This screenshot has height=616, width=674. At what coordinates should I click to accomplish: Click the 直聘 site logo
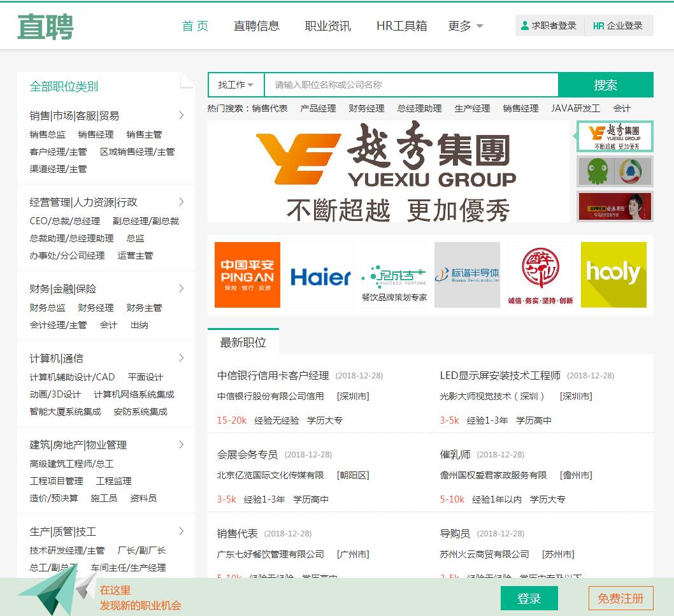pyautogui.click(x=46, y=27)
